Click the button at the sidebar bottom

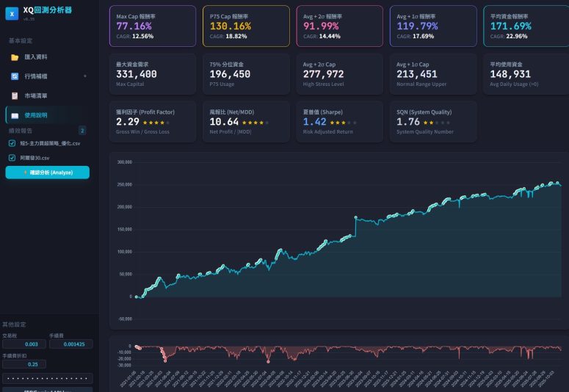pyautogui.click(x=47, y=389)
